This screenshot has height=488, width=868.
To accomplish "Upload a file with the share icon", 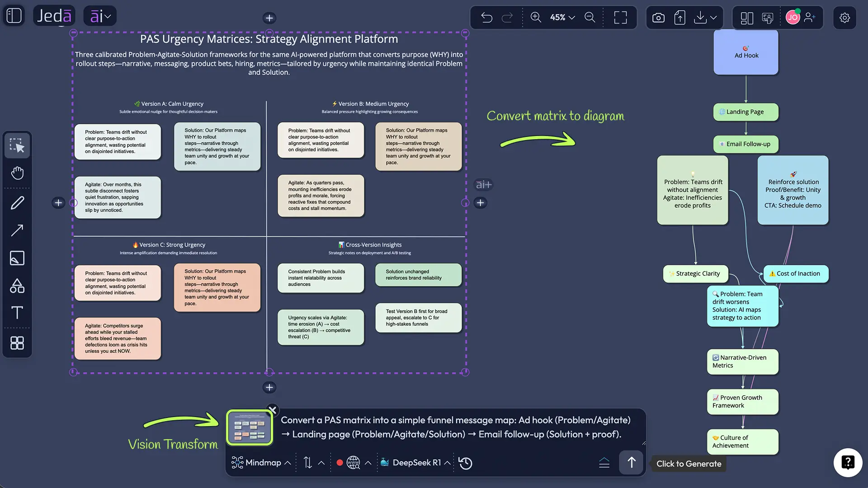I will (x=679, y=18).
